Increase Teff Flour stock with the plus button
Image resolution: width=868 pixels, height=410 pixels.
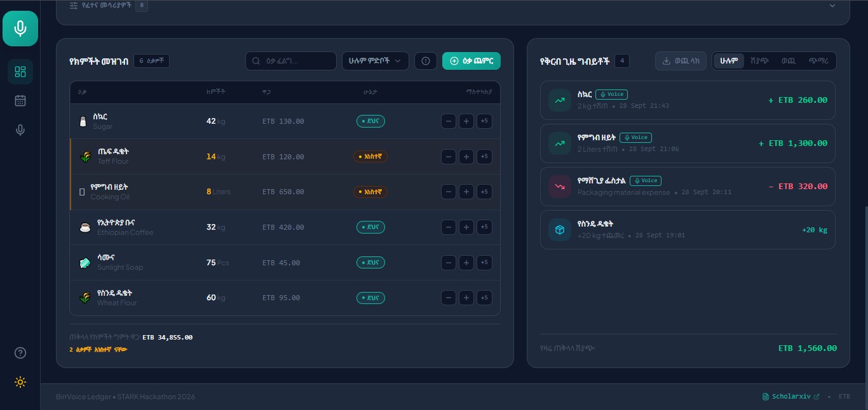466,157
